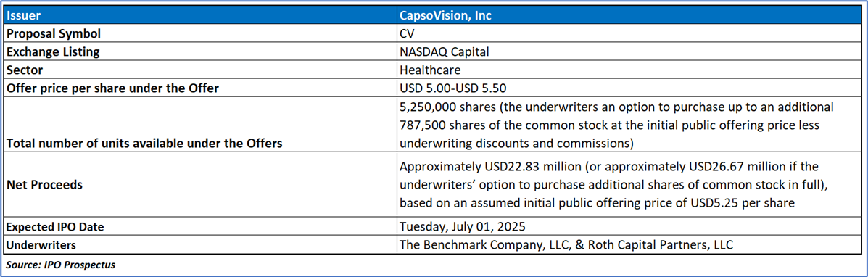Viewport: 868px width, 277px height.
Task: Click the Benchmark Company underwriters cell
Action: click(x=631, y=245)
